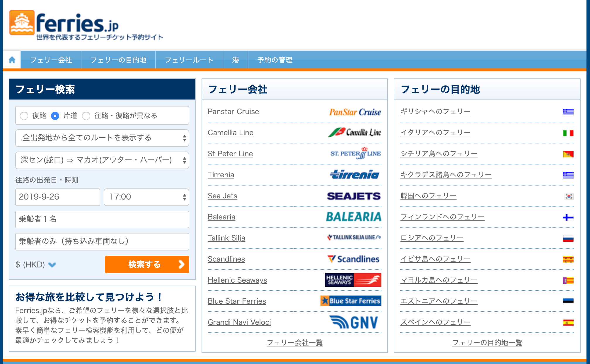Click the St. Peter Line logo
The height and width of the screenshot is (364, 590).
356,153
